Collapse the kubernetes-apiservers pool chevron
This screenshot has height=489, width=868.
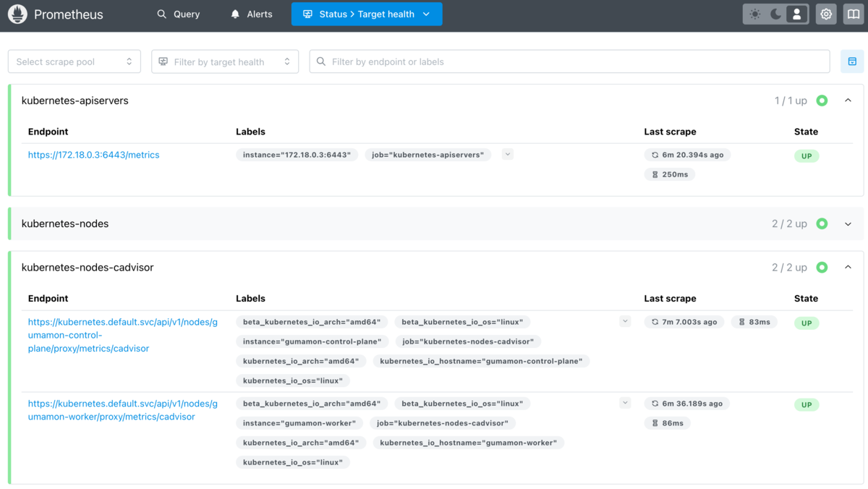point(848,101)
